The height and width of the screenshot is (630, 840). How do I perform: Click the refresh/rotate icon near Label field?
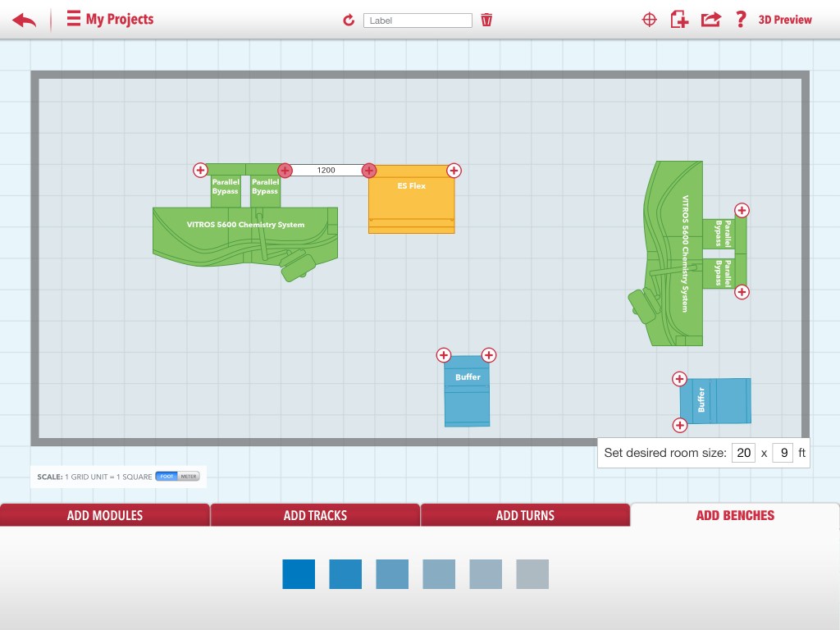tap(349, 19)
